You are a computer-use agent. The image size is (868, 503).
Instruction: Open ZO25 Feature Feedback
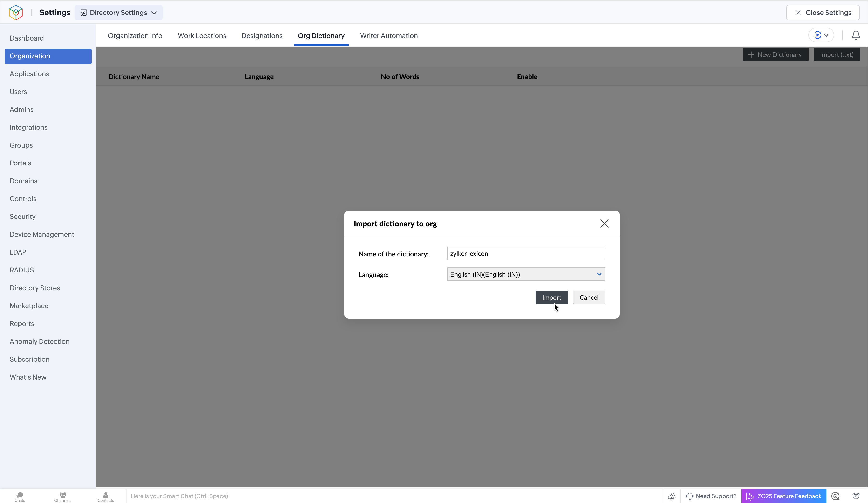pyautogui.click(x=784, y=496)
